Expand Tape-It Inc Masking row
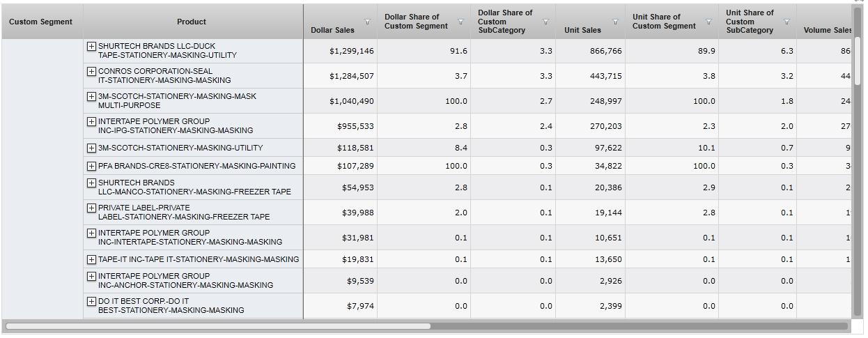 tap(91, 259)
